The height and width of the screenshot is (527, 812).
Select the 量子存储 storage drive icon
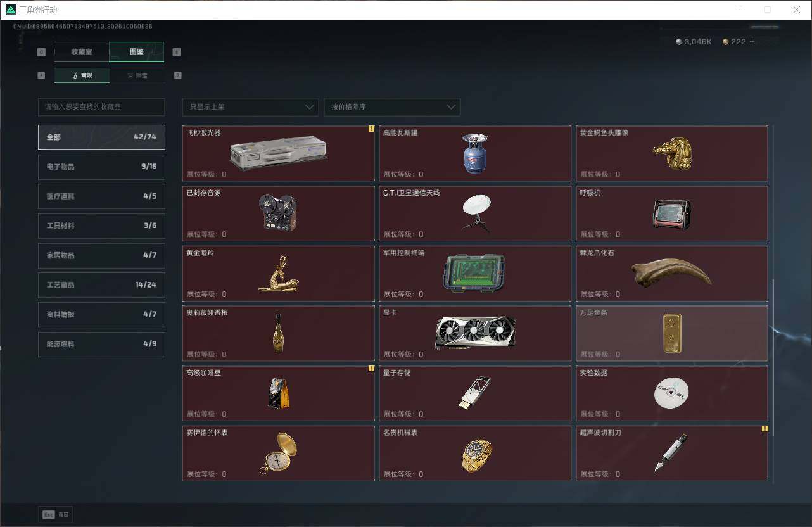[x=475, y=393]
